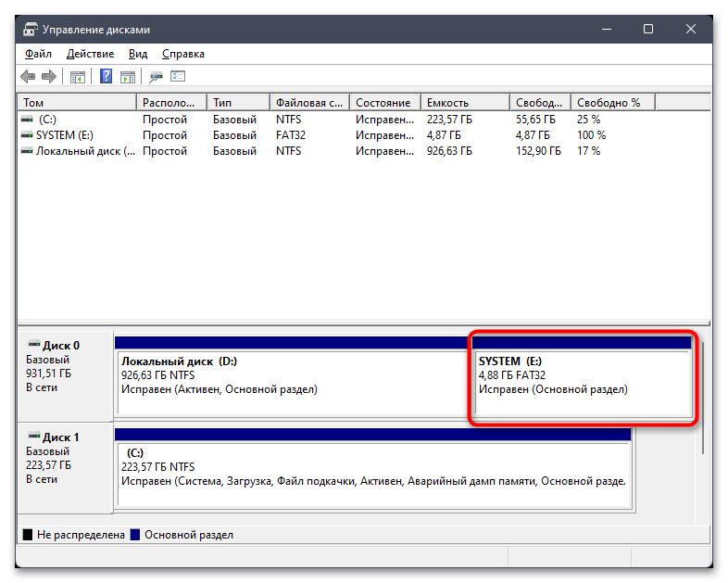728x583 pixels.
Task: Click the 17 % free cell
Action: coord(589,151)
